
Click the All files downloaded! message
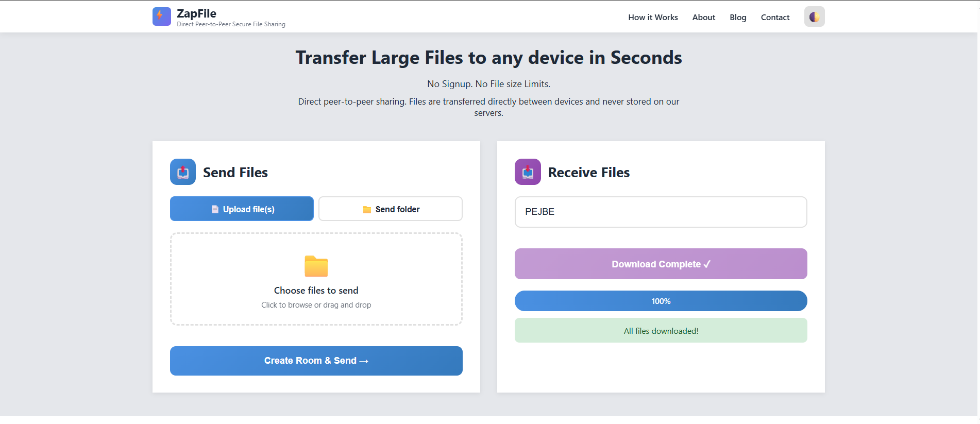[x=661, y=331]
